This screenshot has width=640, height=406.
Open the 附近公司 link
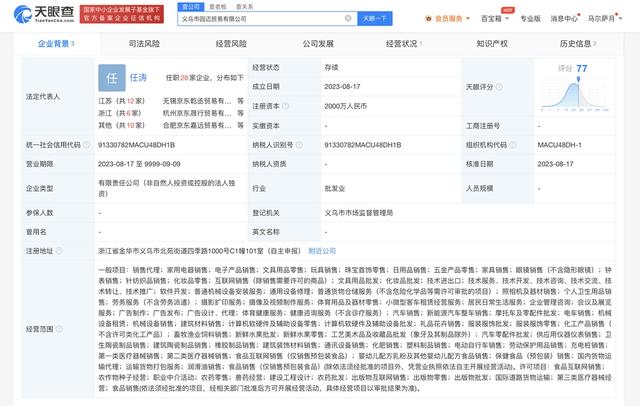click(322, 251)
